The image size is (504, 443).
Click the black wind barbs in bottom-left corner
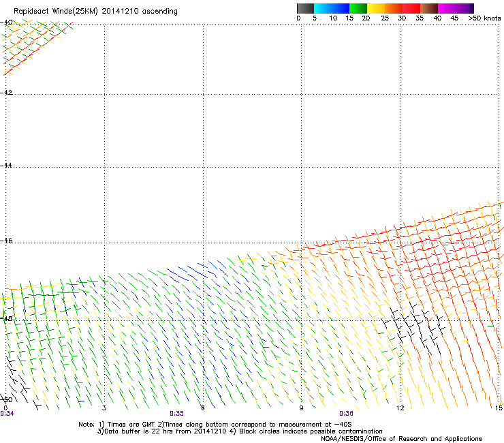coord(19,384)
